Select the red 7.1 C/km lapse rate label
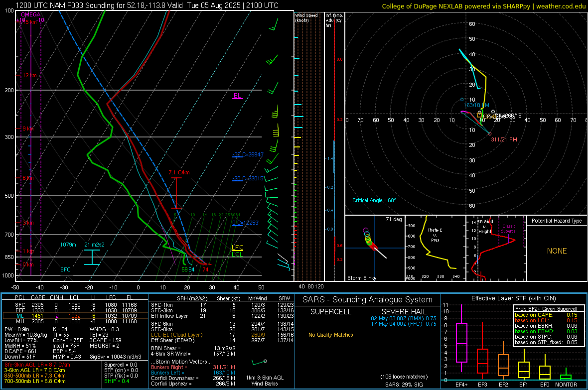This screenshot has height=390, width=588. tap(179, 172)
